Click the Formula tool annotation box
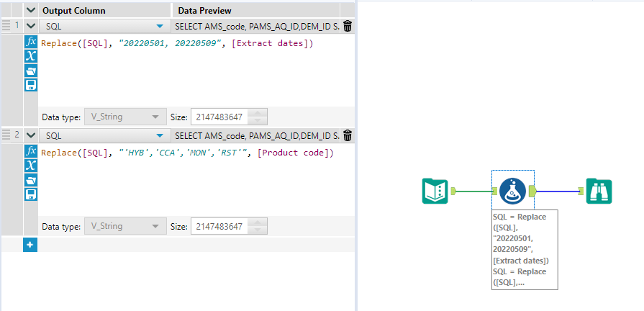The width and height of the screenshot is (644, 311). click(x=525, y=249)
